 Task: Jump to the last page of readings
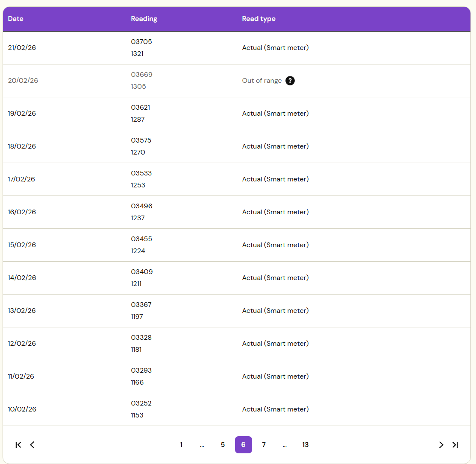[455, 445]
